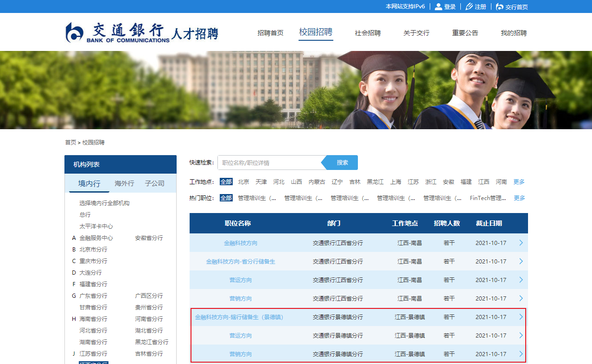The height and width of the screenshot is (364, 592).
Task: Select 海南省分行 in institution list
Action: 93,319
